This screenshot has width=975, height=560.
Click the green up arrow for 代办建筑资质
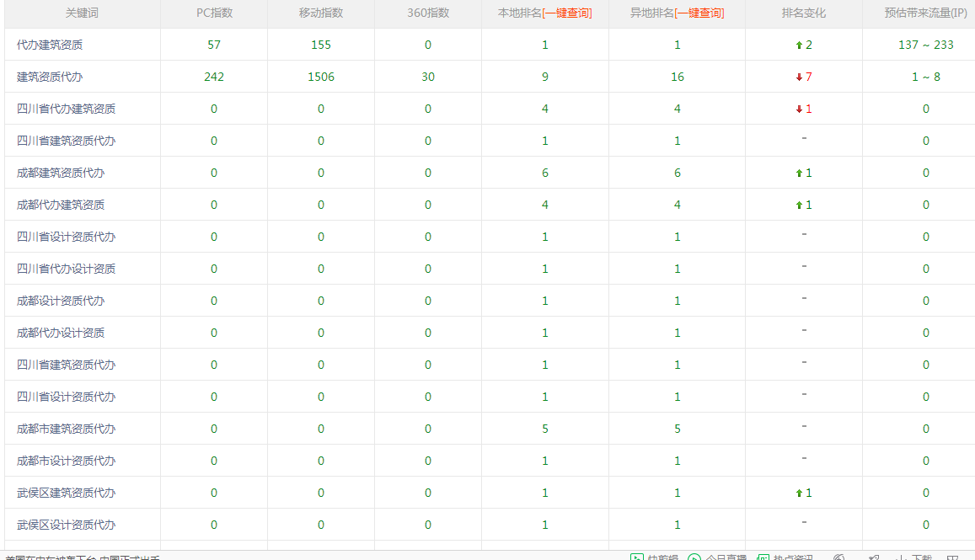pos(799,45)
